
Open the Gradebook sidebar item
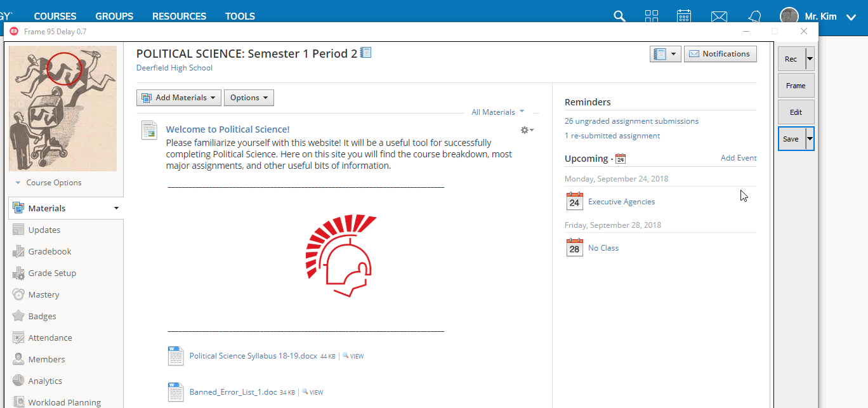pos(49,251)
